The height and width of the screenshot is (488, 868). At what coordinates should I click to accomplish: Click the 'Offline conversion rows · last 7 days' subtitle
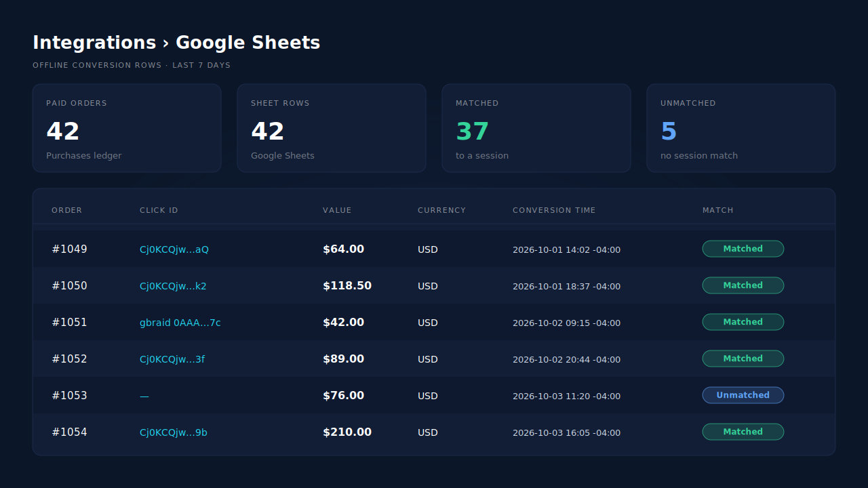[132, 66]
